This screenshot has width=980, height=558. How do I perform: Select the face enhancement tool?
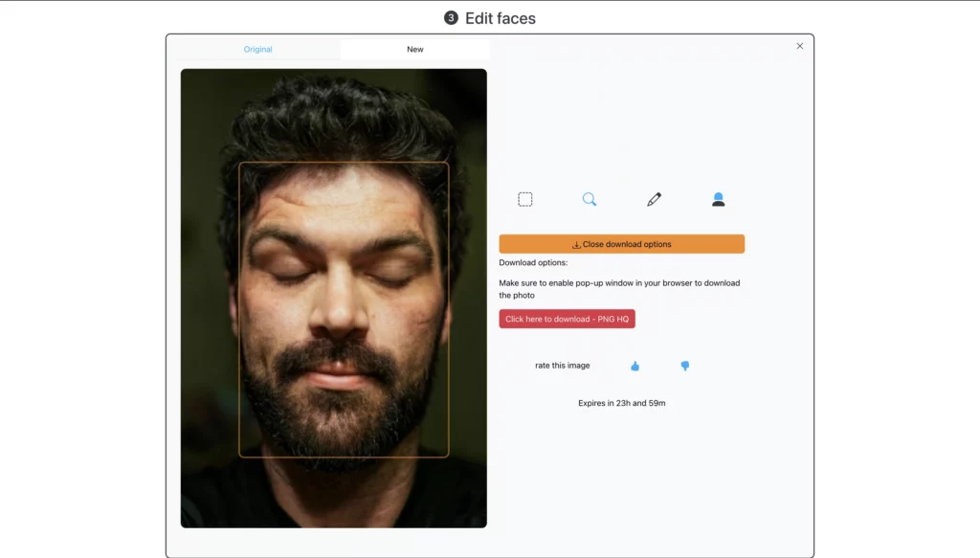coord(718,198)
